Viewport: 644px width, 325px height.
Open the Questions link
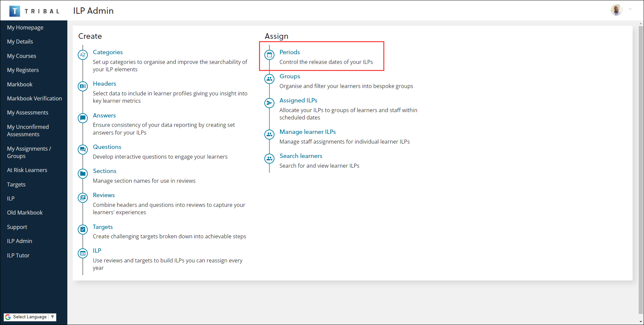(107, 147)
